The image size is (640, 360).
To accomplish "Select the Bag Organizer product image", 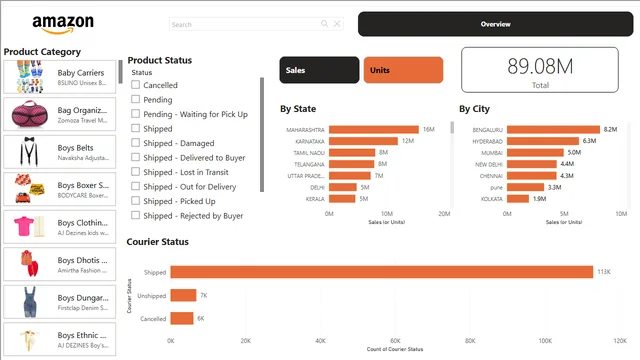I will (x=30, y=114).
